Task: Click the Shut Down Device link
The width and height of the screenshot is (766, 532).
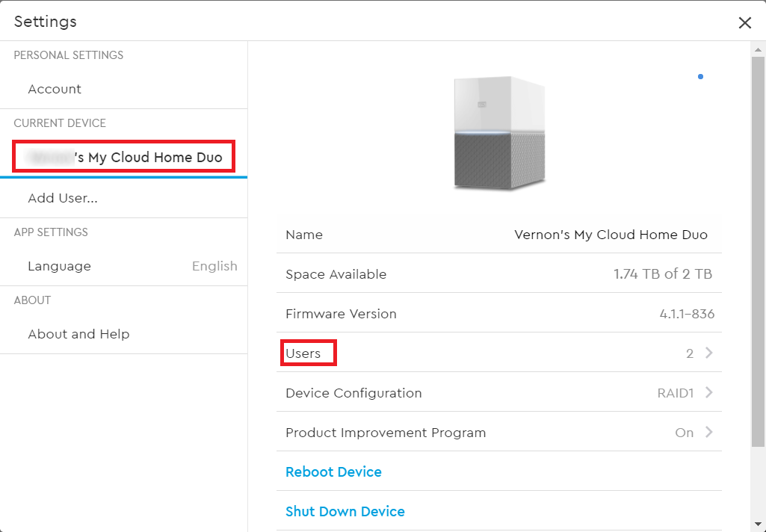Action: pos(345,512)
